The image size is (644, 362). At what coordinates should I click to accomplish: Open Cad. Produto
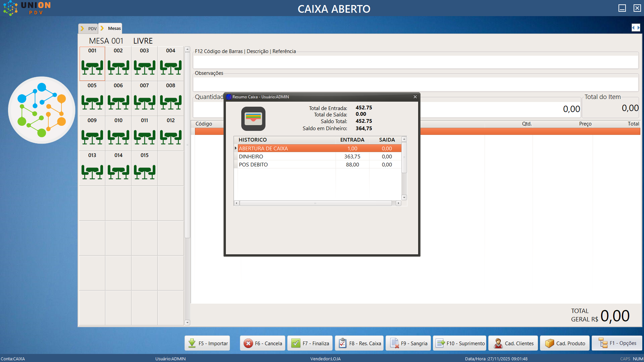pos(565,343)
